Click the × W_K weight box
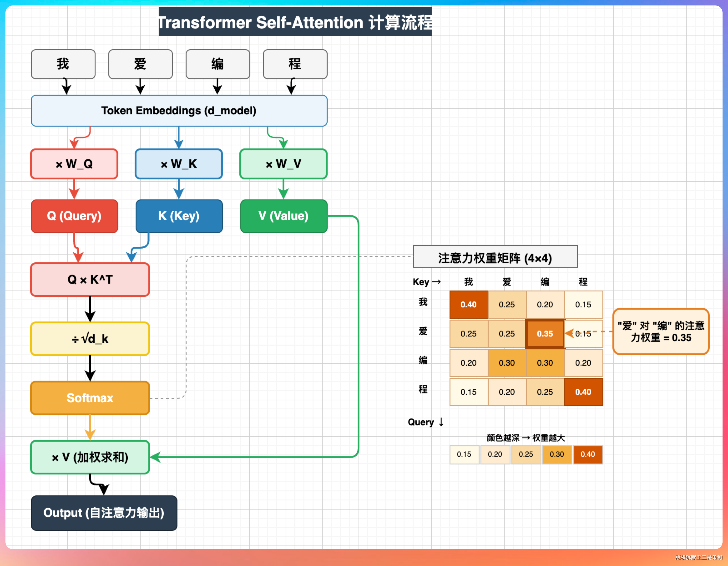 click(179, 164)
